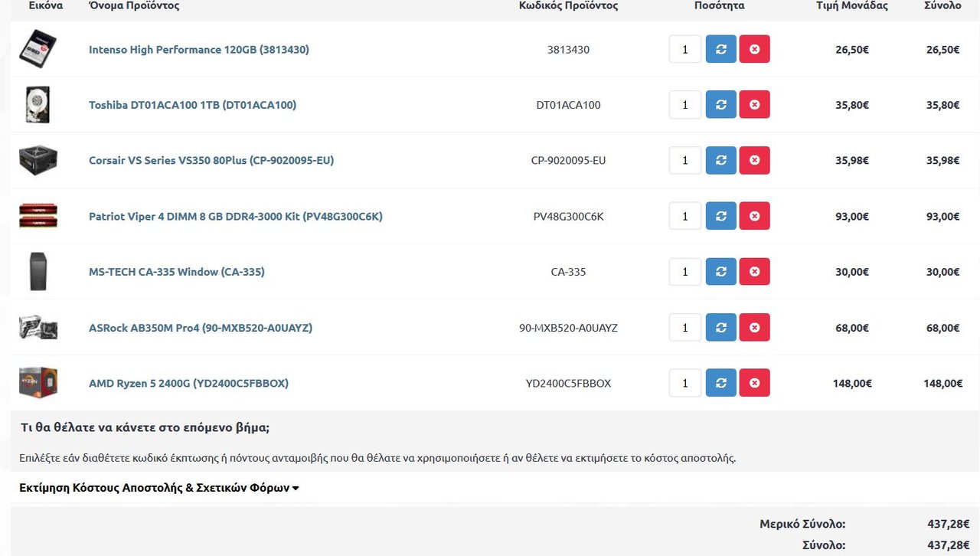Select product code DT01ACA100

click(x=568, y=105)
